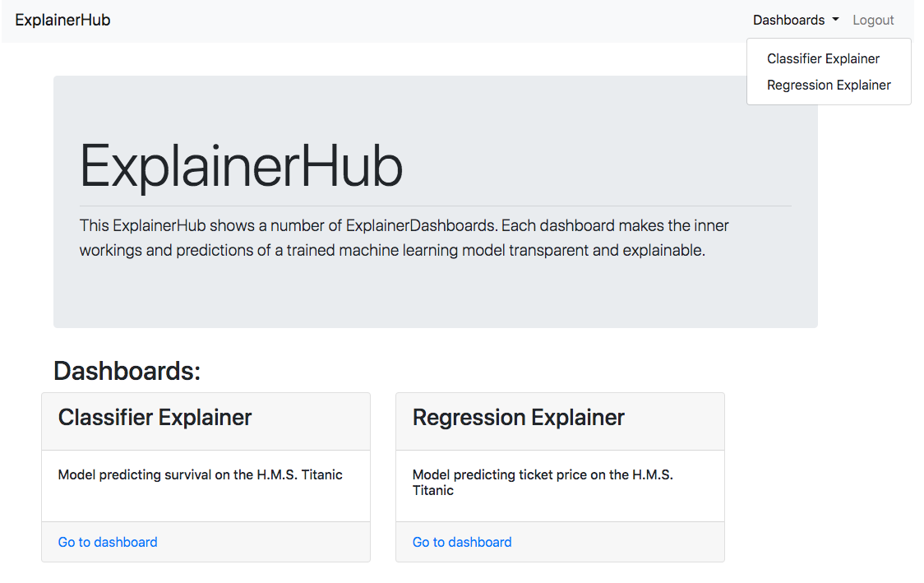Go to dashboard for the Regression Explainer
The image size is (924, 583).
coord(462,542)
